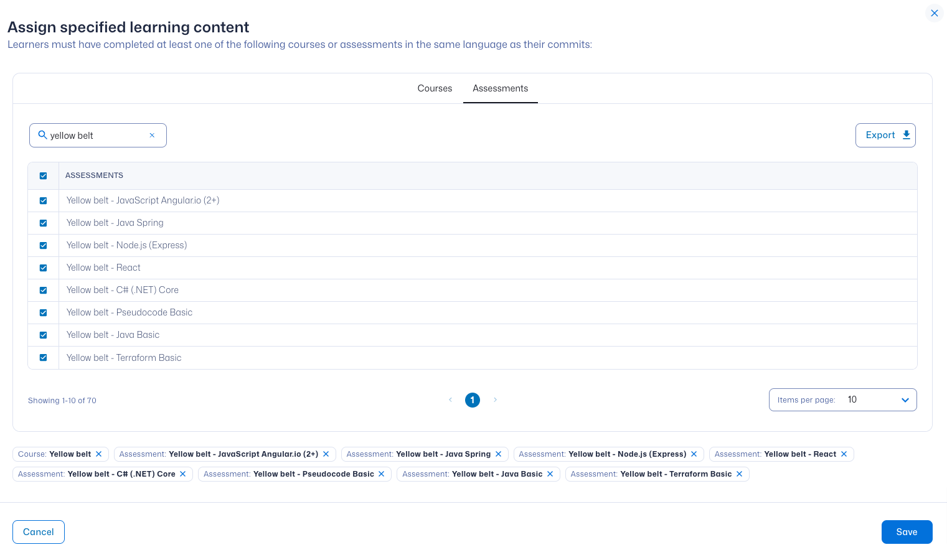Close the assign learning content dialog
Viewport: 947px width, 560px height.
pyautogui.click(x=934, y=13)
